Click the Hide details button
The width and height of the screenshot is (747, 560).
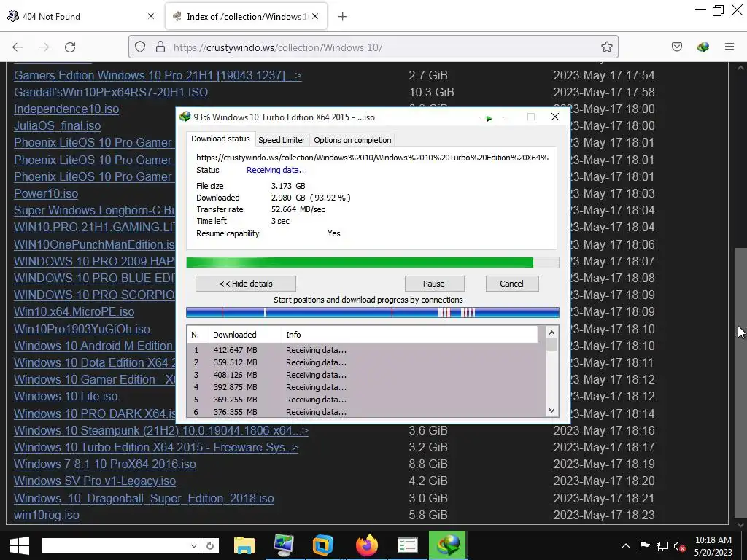click(246, 284)
